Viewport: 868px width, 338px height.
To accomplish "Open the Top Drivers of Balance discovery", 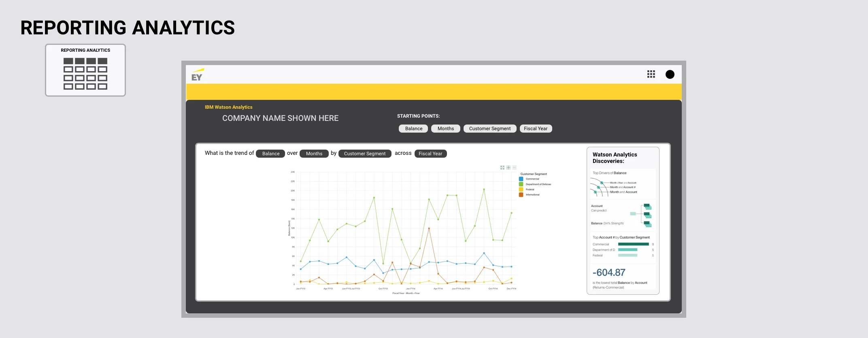I will 623,184.
